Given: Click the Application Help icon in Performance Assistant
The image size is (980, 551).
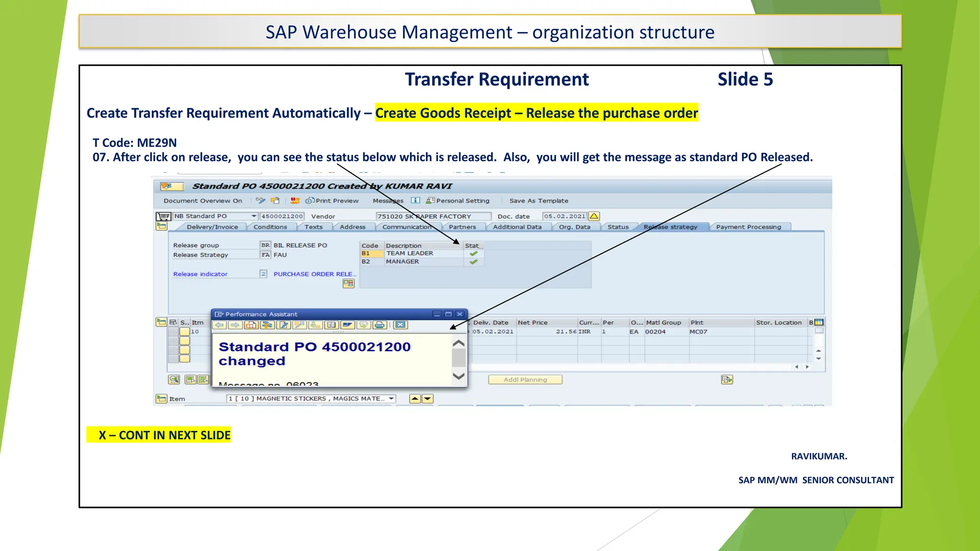Looking at the screenshot, I should pos(251,325).
